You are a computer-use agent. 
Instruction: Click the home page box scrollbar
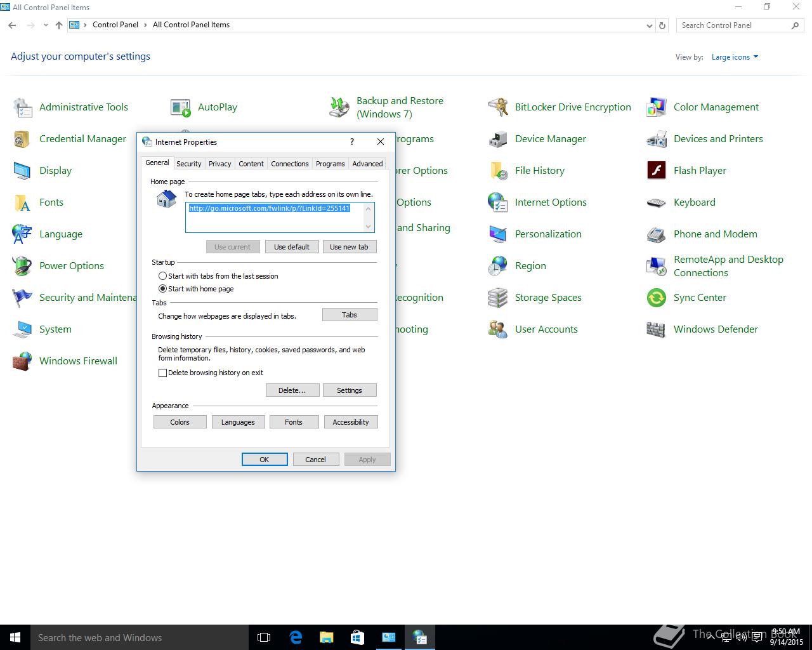369,218
